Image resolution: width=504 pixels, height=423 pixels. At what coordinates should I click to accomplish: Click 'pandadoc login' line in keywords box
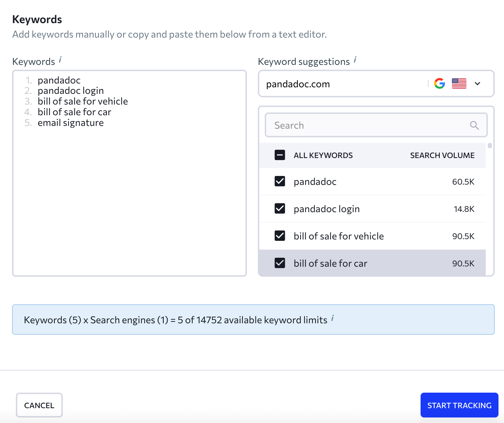71,91
